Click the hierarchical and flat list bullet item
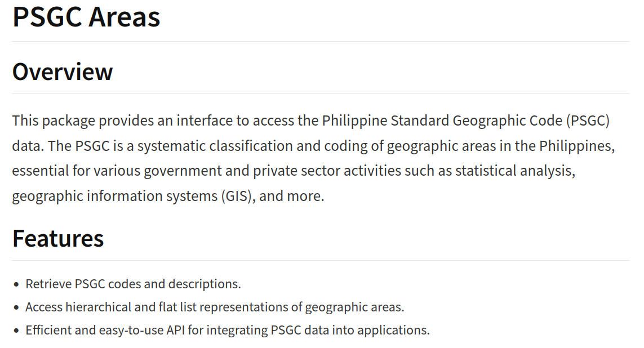The width and height of the screenshot is (644, 348). pyautogui.click(x=215, y=307)
